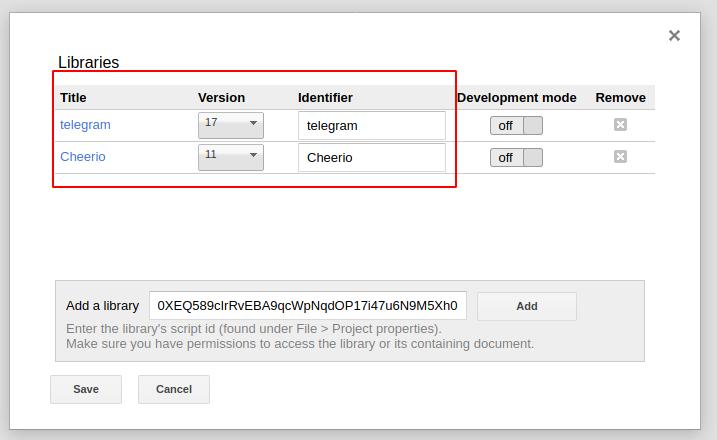Click the Version column header
Screen dimensions: 717x440
pyautogui.click(x=221, y=98)
